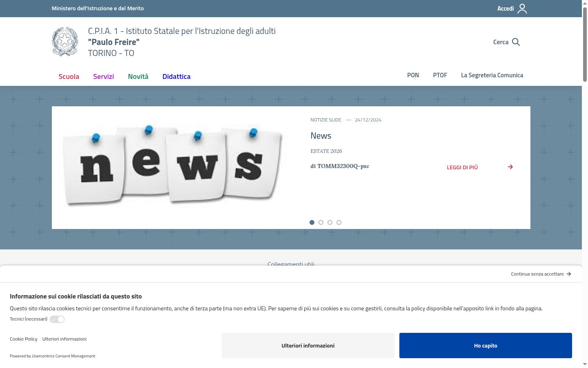Click the ESTATE 2026 slide text
This screenshot has width=588, height=368.
tap(326, 151)
